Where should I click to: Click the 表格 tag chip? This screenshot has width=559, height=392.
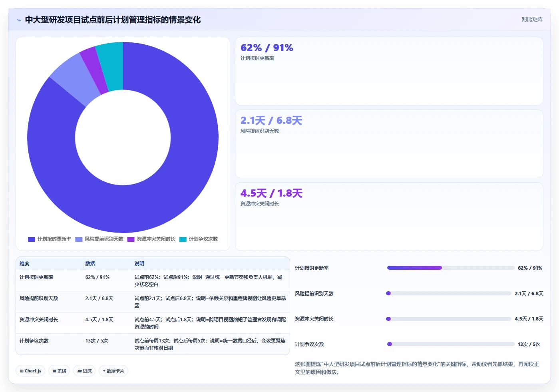tap(59, 371)
